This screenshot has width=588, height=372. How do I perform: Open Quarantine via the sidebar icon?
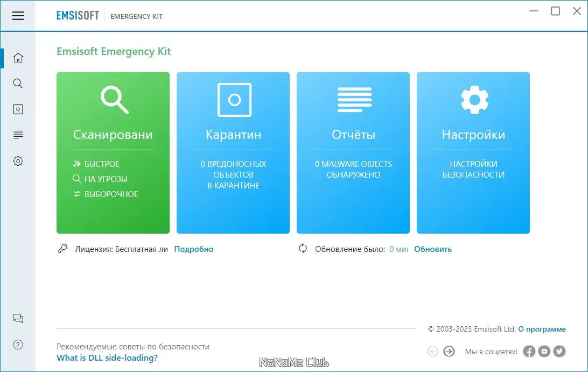pos(18,109)
